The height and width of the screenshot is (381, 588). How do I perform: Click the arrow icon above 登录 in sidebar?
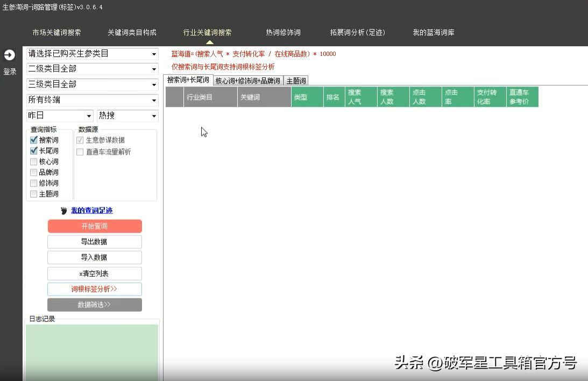9,54
